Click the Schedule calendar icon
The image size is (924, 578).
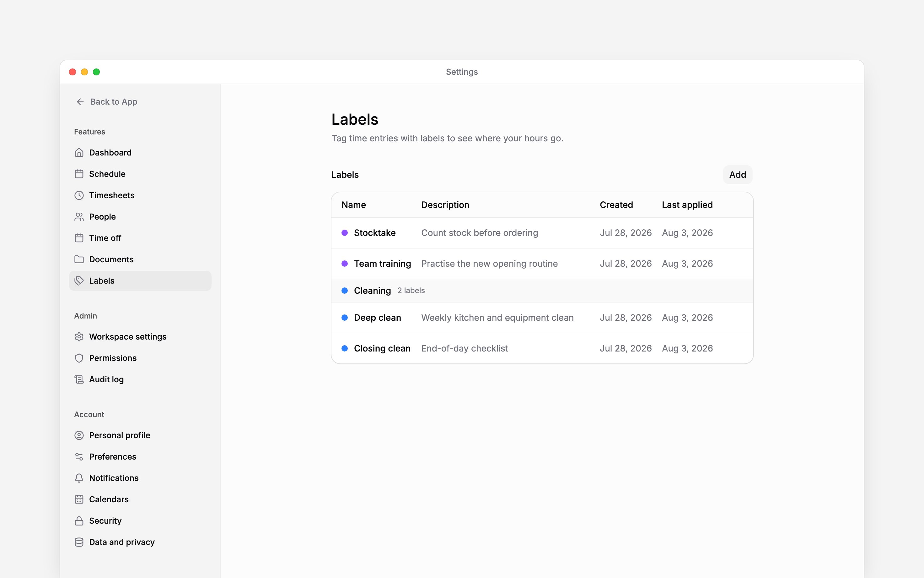79,174
